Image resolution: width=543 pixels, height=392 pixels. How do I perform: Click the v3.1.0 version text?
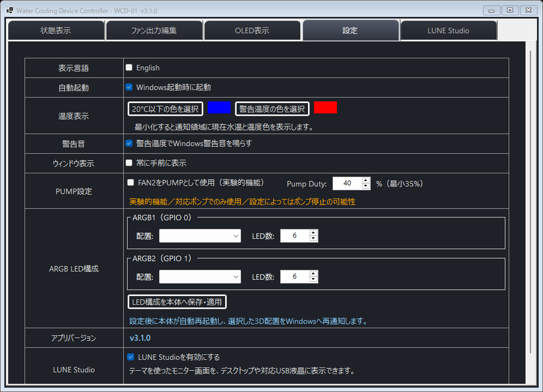click(x=140, y=337)
